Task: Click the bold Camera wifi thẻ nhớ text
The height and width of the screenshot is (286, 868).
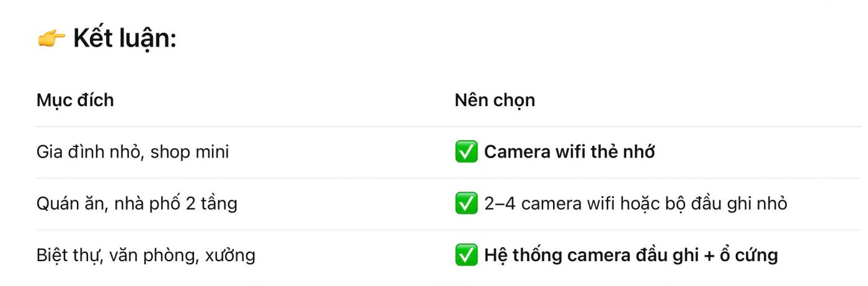Action: point(569,152)
